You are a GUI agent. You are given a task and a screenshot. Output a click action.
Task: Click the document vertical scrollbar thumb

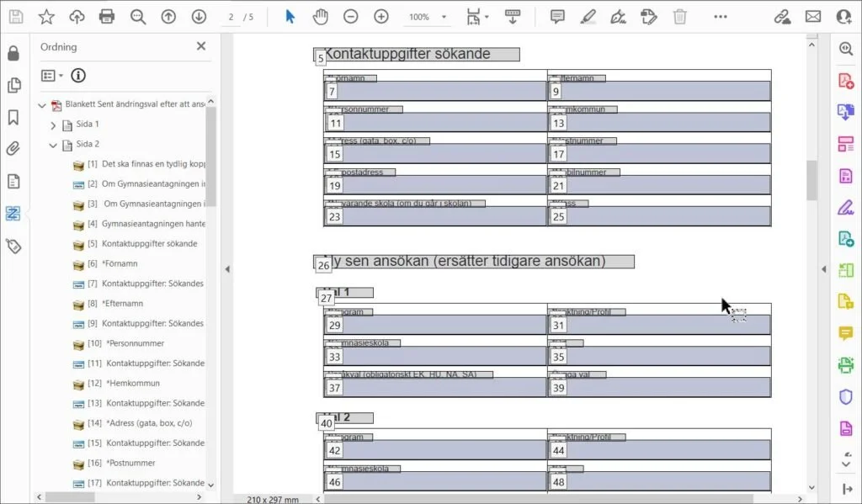click(811, 180)
